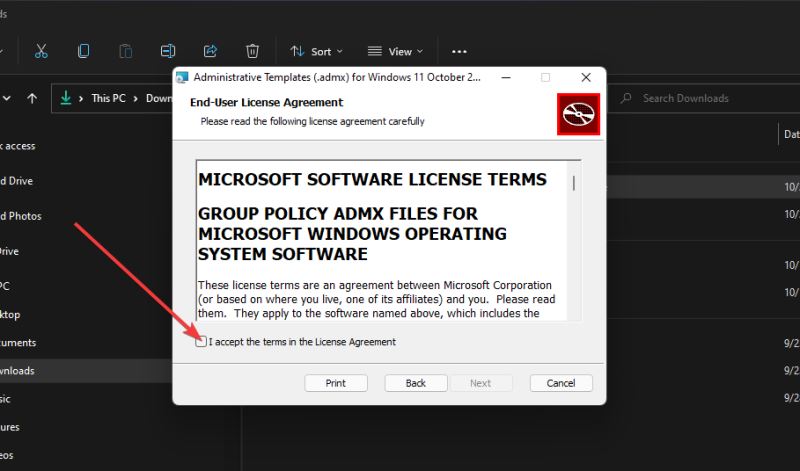Click the license text scrollbar thumb
Screen dimensions: 800x471
(x=574, y=183)
